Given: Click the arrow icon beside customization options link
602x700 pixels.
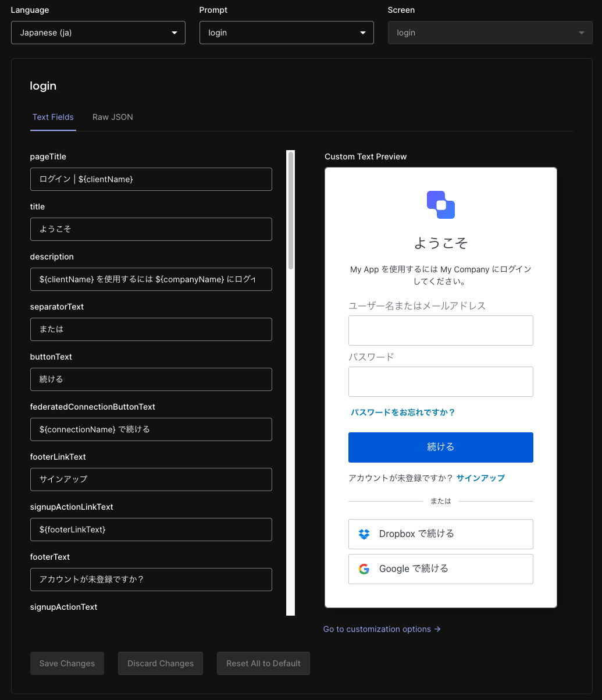Looking at the screenshot, I should [x=437, y=629].
